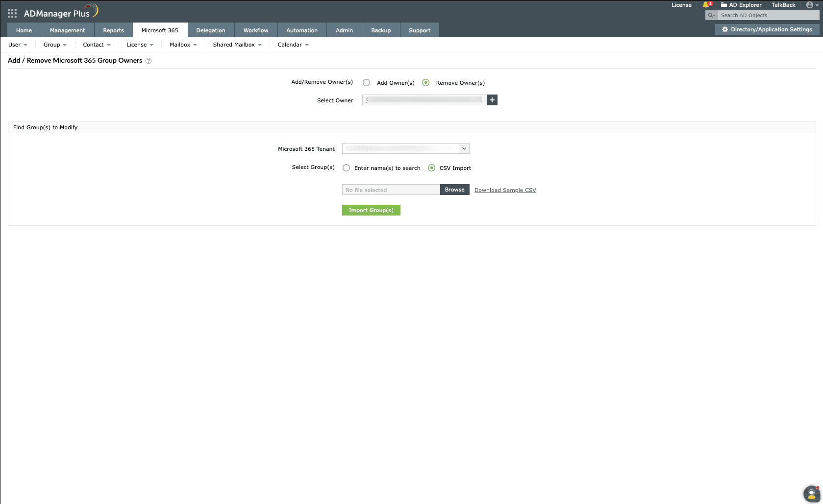Click the notification bell icon
This screenshot has height=504, width=823.
click(x=706, y=5)
